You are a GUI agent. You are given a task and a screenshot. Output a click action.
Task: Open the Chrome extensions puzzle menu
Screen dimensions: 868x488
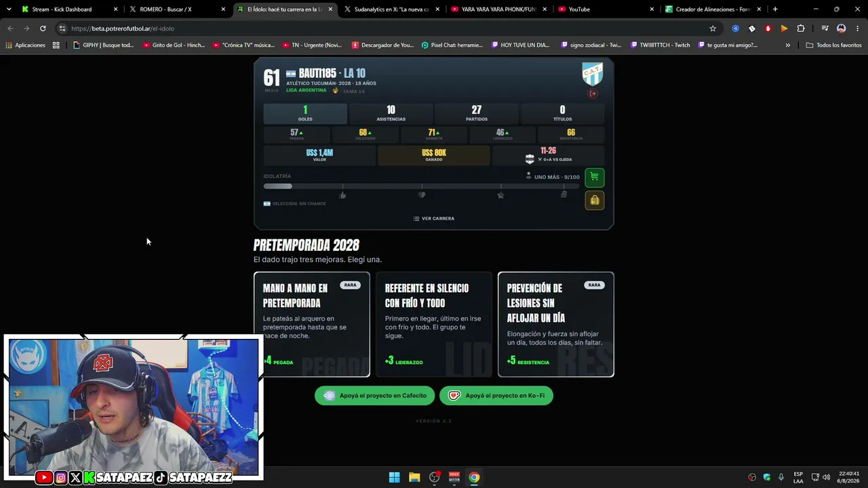[x=801, y=28]
